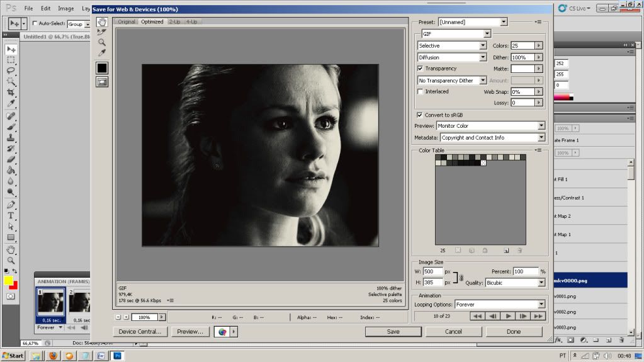Select the Eyedropper tool in the dialog
The width and height of the screenshot is (644, 362).
101,53
